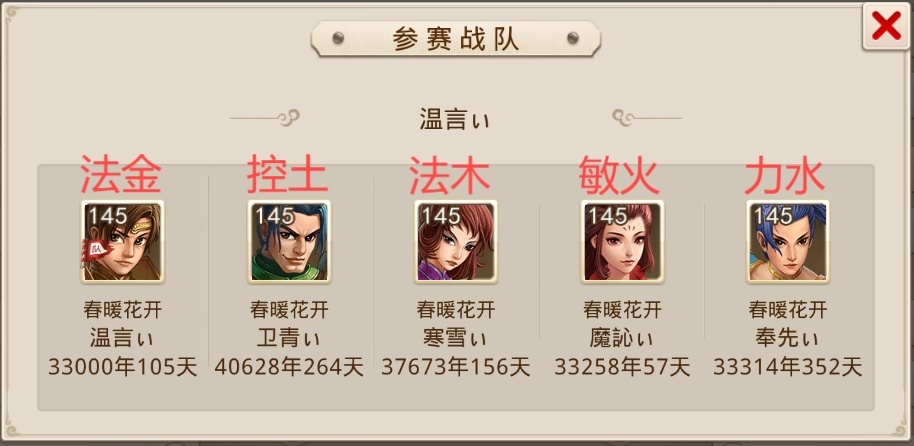View 奉先ぃ's blue-haired avatar
Image resolution: width=914 pixels, height=446 pixels.
coord(788,241)
